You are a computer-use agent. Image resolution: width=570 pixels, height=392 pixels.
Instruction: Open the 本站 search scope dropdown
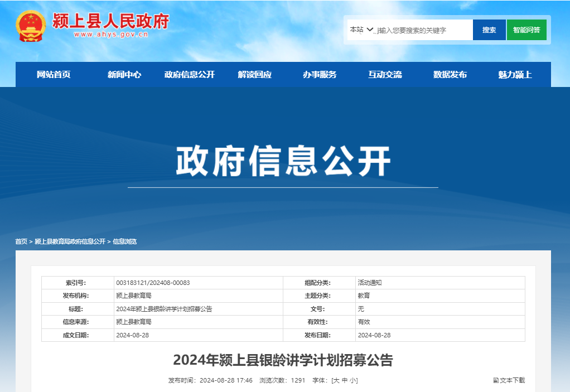pyautogui.click(x=361, y=30)
